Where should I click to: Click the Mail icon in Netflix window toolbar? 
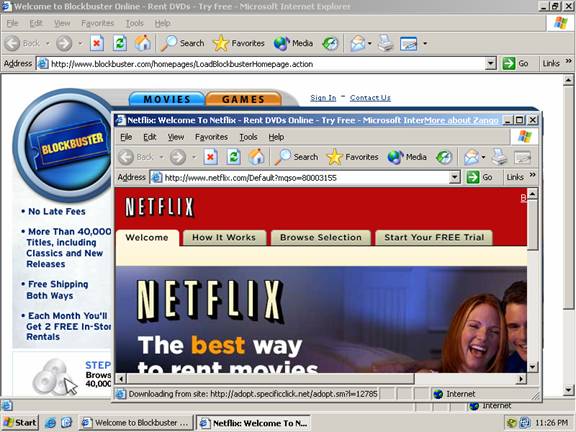pos(471,157)
